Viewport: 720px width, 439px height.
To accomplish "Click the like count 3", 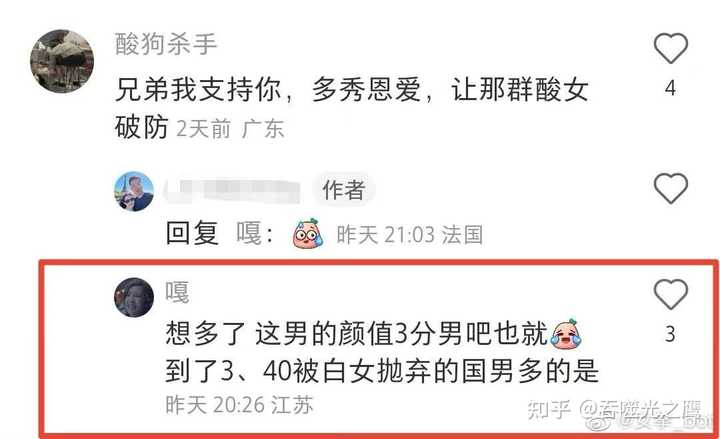I will coord(670,334).
